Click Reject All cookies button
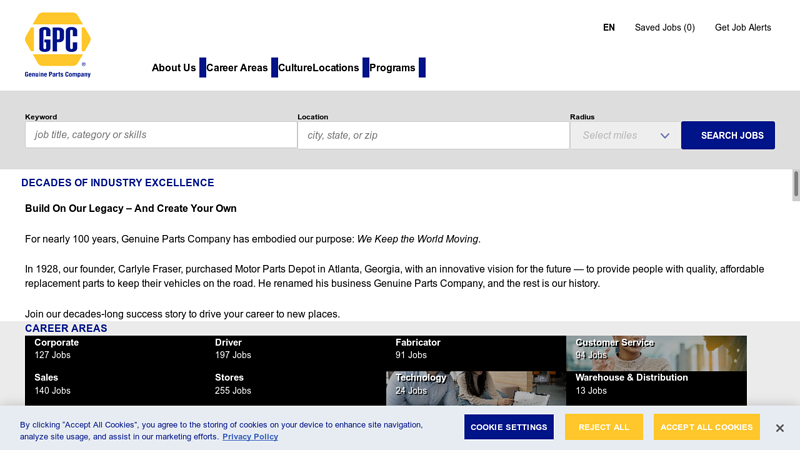The width and height of the screenshot is (800, 450). coord(603,427)
